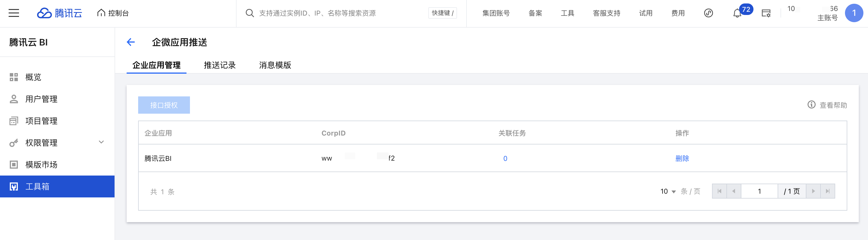Click the 快捷键 shortcut hint button
The width and height of the screenshot is (868, 240).
[442, 13]
